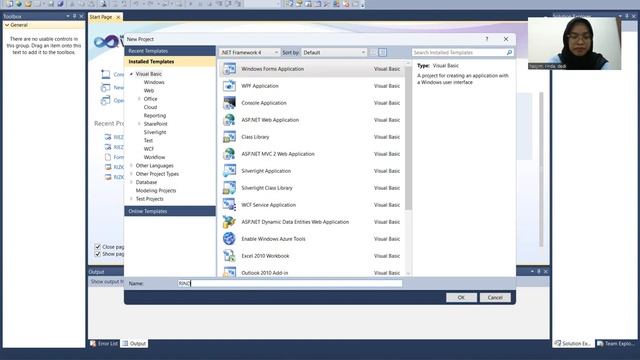Screen dimensions: 640x360
Task: Click the Excel 2010 Workbook icon
Action: point(229,256)
